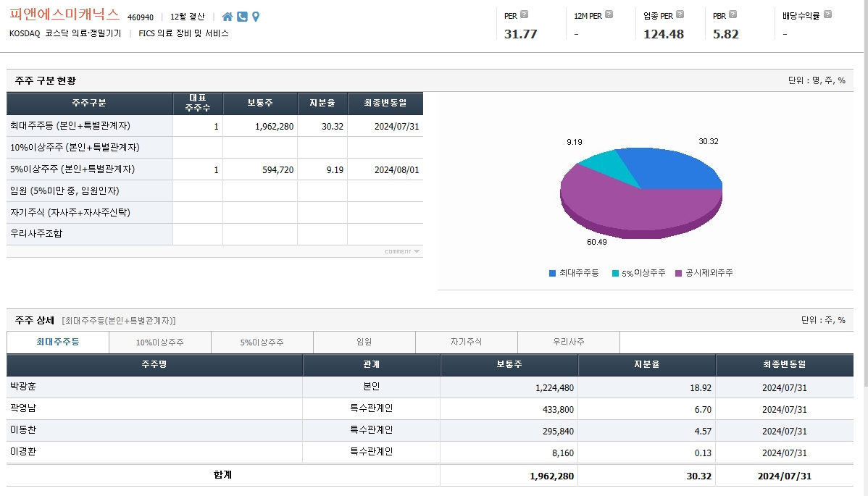Click the cyan 5%이상주주 legend swatch
Viewport: 868px width, 496px height.
pos(615,273)
